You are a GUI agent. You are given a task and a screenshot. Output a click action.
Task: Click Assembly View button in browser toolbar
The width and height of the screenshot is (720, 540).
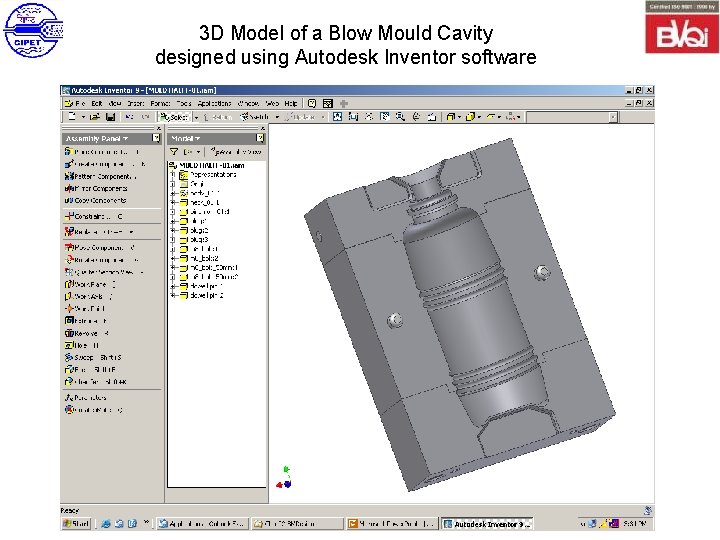pos(236,152)
